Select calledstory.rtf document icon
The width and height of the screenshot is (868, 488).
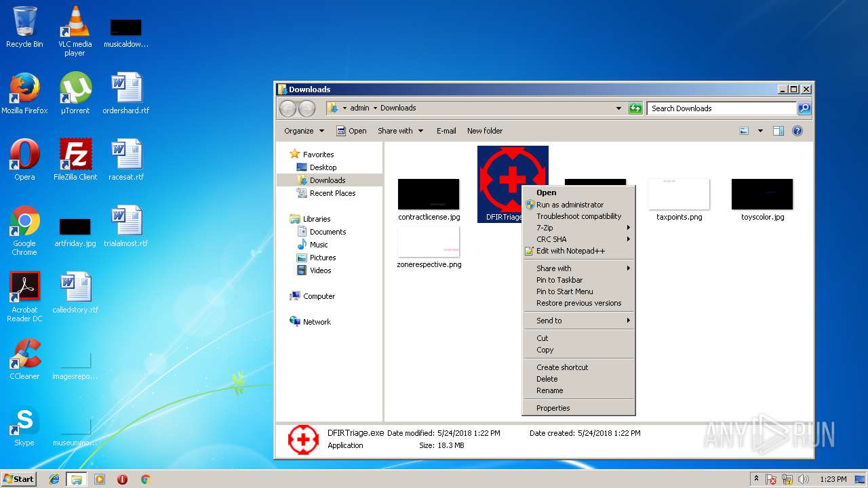point(75,293)
